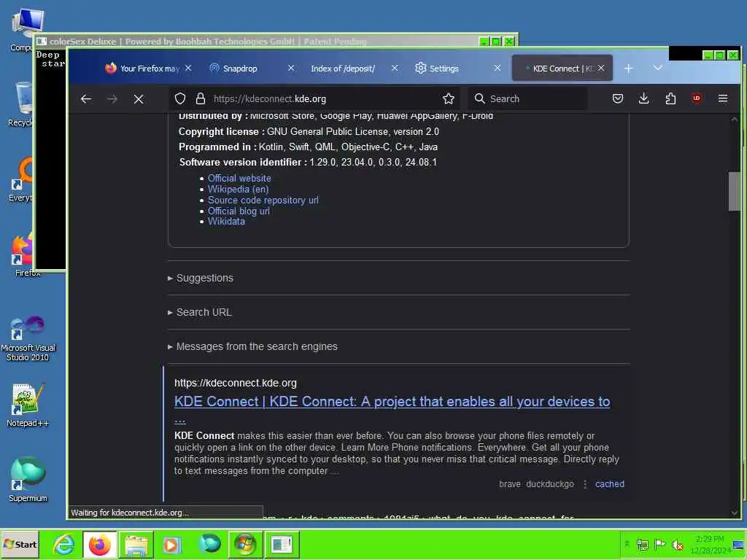Open the Firefox downloads panel
The height and width of the screenshot is (560, 747).
643,98
